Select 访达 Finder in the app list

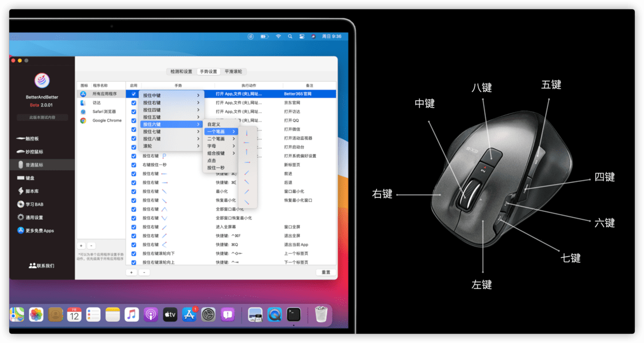[101, 103]
